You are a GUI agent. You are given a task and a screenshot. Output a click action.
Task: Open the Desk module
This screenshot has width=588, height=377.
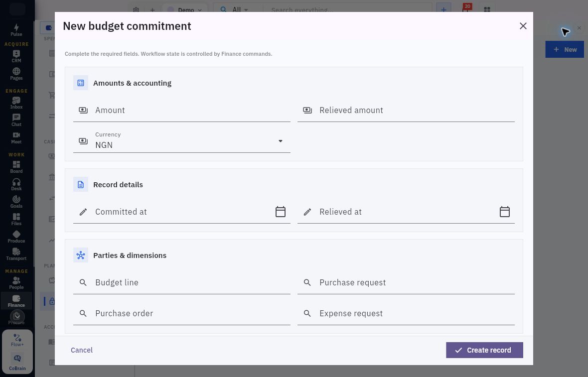(x=16, y=185)
